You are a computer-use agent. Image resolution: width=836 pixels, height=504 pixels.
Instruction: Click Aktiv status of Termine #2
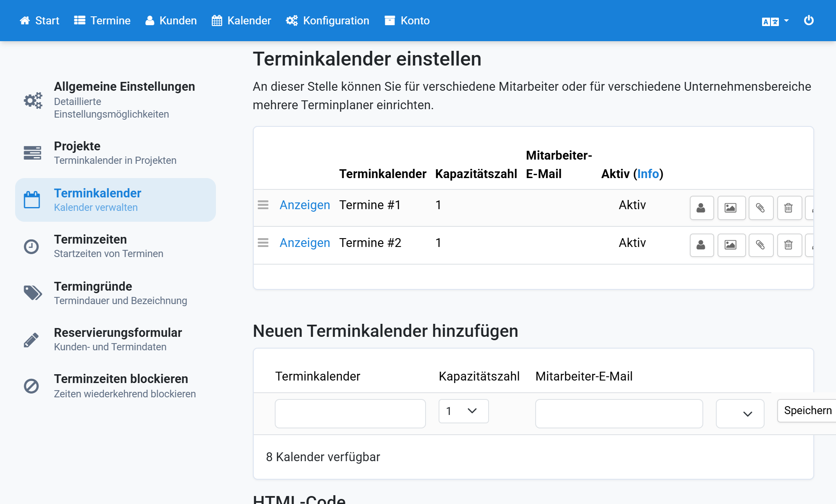coord(632,243)
